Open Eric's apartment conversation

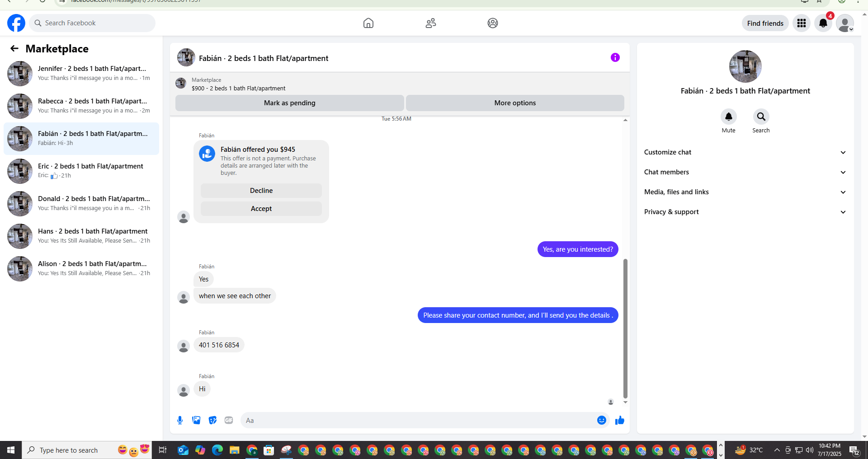click(81, 171)
